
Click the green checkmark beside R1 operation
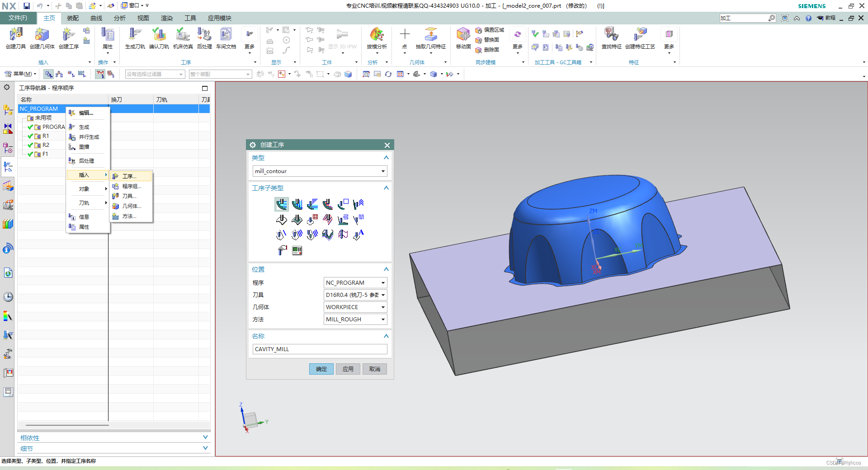(x=30, y=136)
